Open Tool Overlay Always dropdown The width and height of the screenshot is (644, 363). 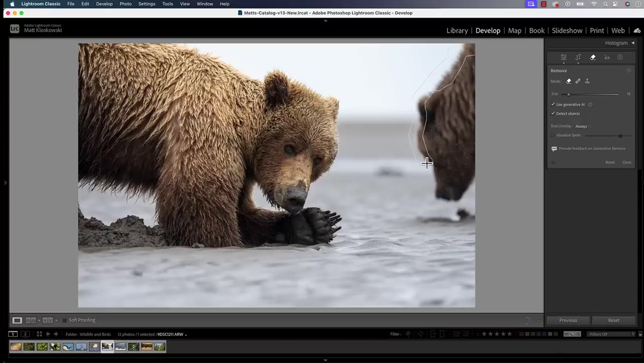[x=583, y=126]
